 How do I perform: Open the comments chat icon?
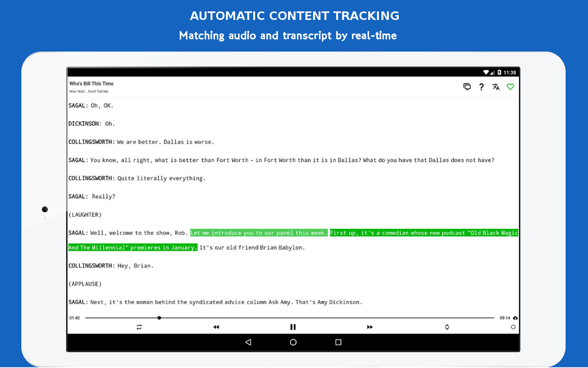(x=467, y=87)
